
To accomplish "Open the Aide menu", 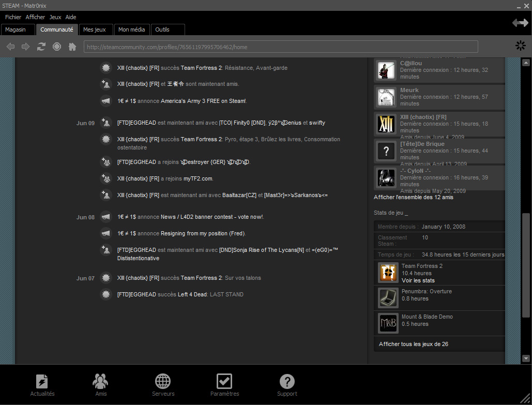I will [x=70, y=17].
